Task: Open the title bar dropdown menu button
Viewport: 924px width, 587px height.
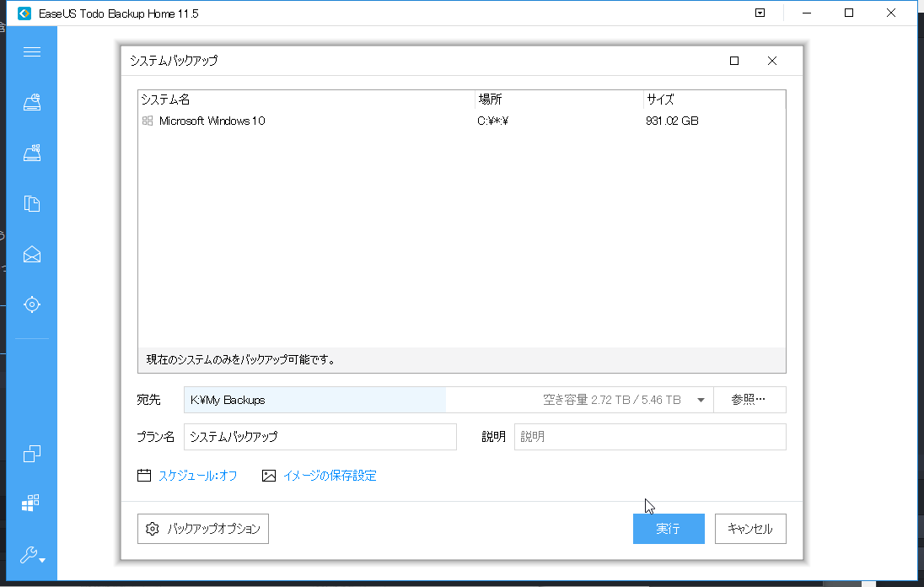Action: click(x=760, y=13)
